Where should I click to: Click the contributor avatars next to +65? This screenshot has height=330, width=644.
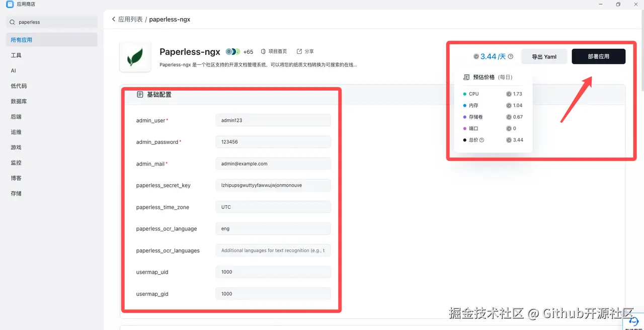[x=233, y=51]
